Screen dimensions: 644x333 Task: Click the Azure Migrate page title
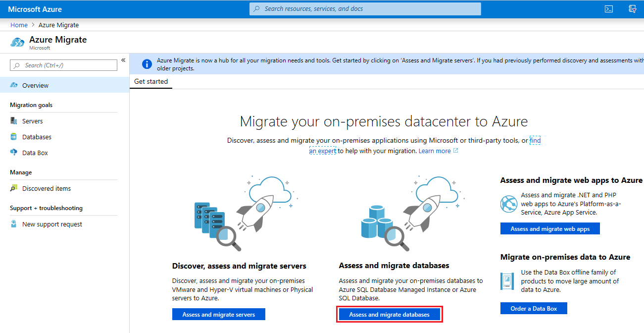[x=58, y=40]
